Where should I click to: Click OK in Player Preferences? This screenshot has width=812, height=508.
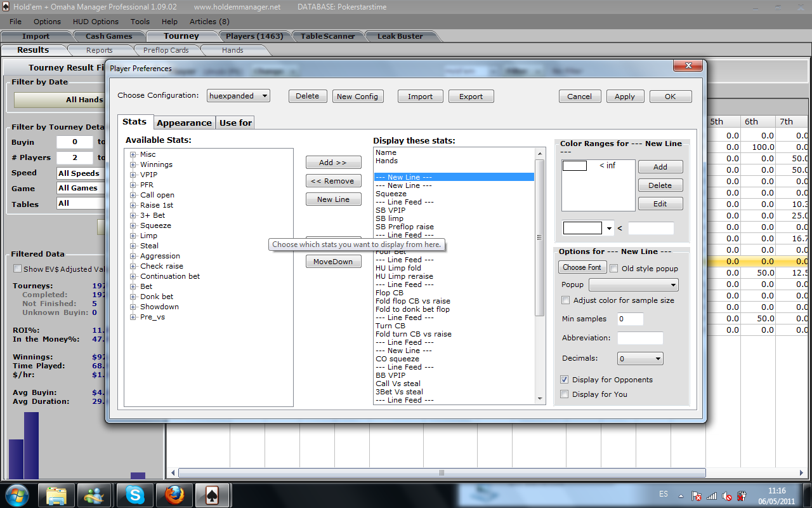[671, 97]
